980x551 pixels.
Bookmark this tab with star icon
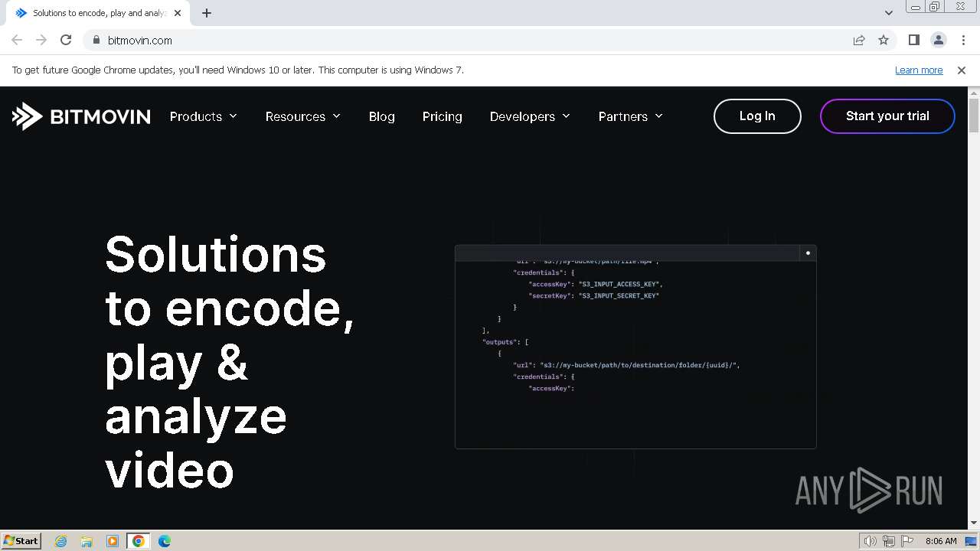click(884, 40)
